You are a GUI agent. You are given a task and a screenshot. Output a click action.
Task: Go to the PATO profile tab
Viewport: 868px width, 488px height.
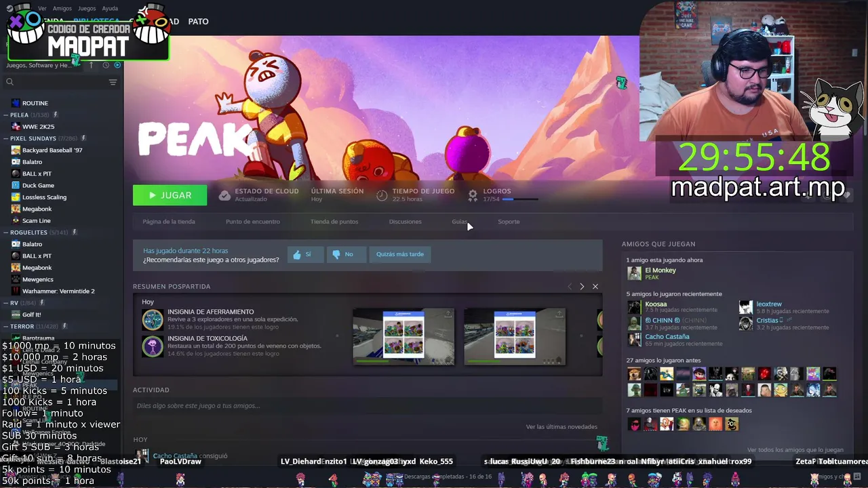(198, 22)
